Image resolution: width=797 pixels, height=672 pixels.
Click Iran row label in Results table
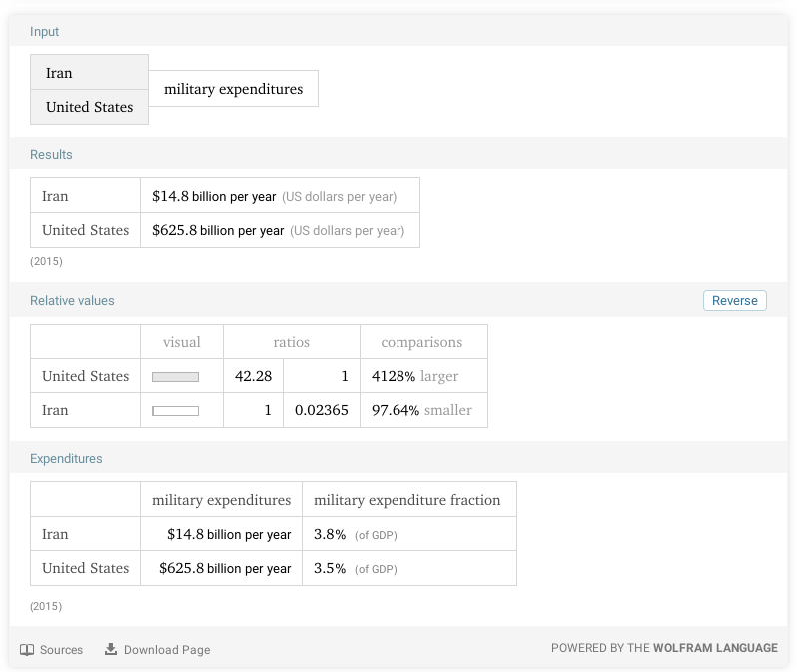(x=55, y=196)
